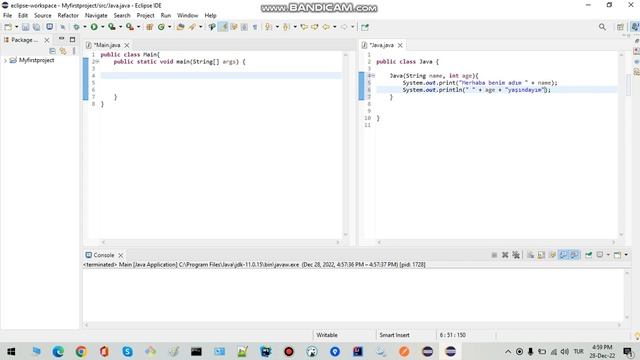Click the Pin Console icon
Screen dimensions: 640x360
589,255
